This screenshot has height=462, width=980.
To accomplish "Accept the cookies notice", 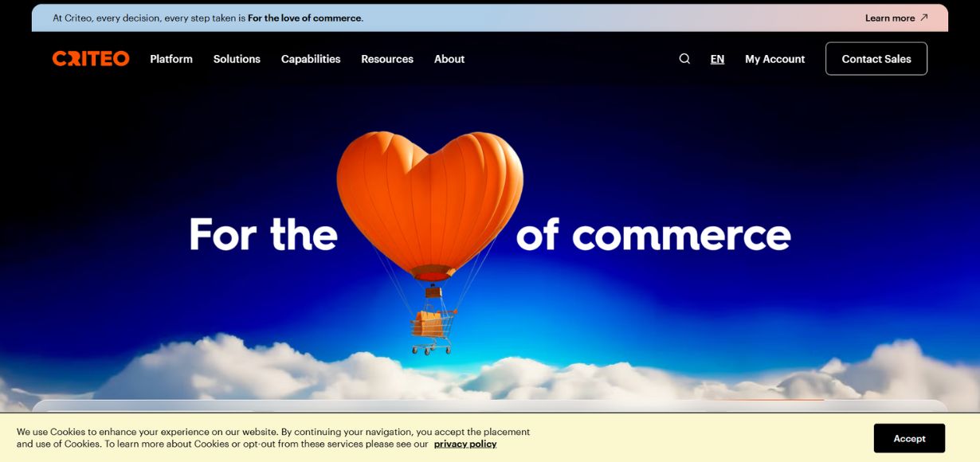I will 909,438.
